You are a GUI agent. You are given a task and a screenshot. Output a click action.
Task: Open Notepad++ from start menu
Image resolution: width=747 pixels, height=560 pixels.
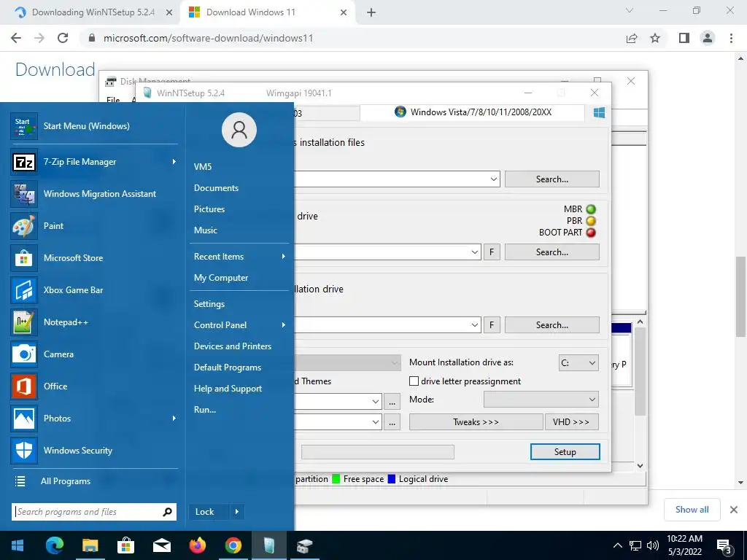(x=94, y=322)
